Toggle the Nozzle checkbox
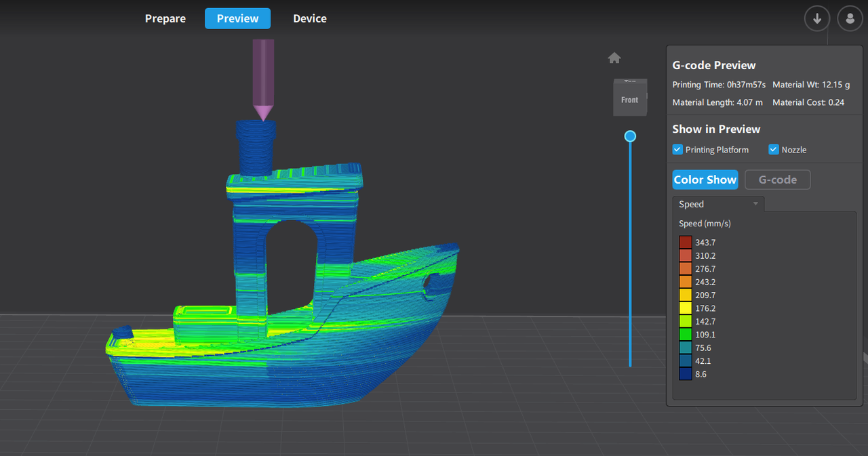 click(774, 150)
